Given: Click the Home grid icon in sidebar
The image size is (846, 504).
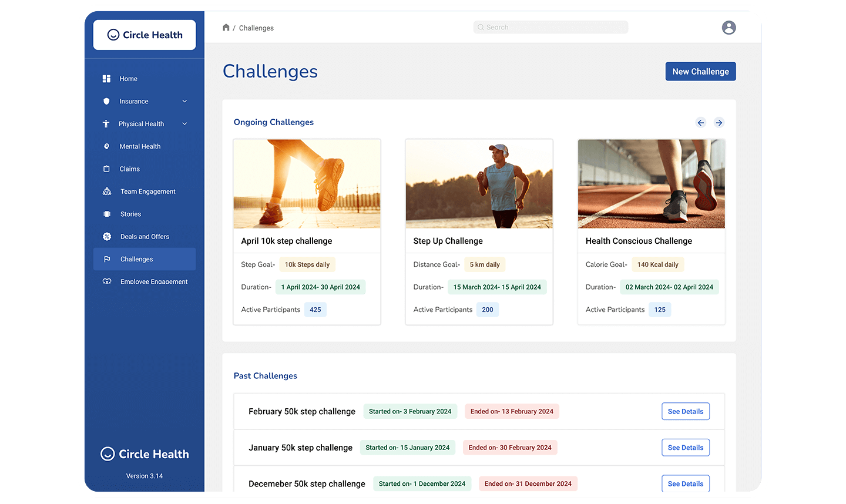Looking at the screenshot, I should (106, 79).
